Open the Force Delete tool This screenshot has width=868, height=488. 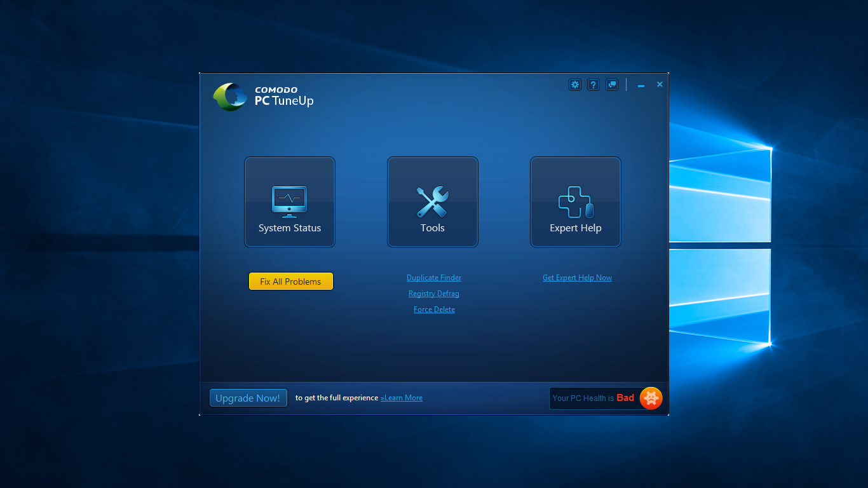[x=434, y=309]
